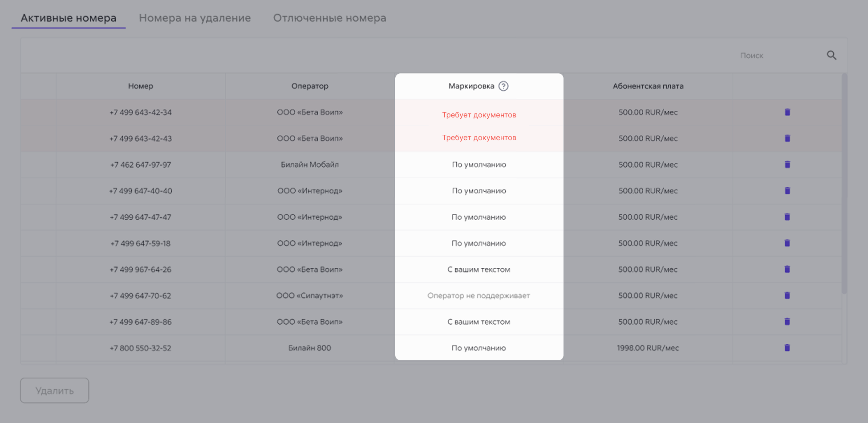
Task: Click ООО «Интернод» for +7 499 647-40-40
Action: click(x=310, y=191)
